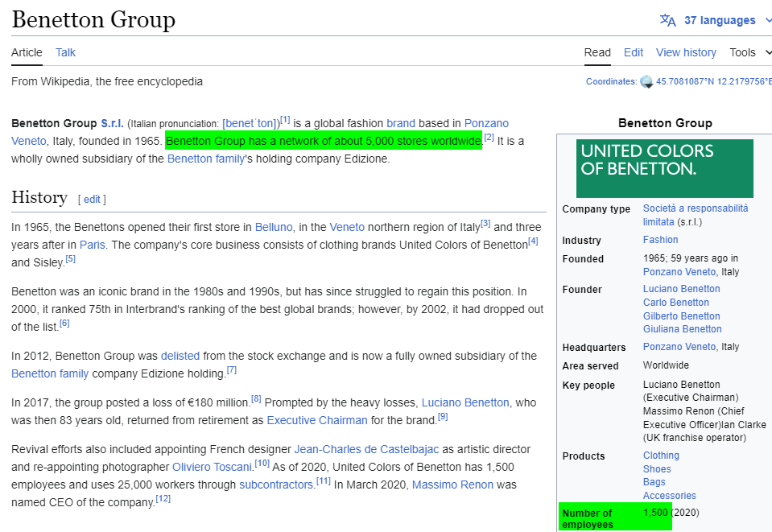Click citation reference [3]
The image size is (772, 532).
tap(485, 224)
